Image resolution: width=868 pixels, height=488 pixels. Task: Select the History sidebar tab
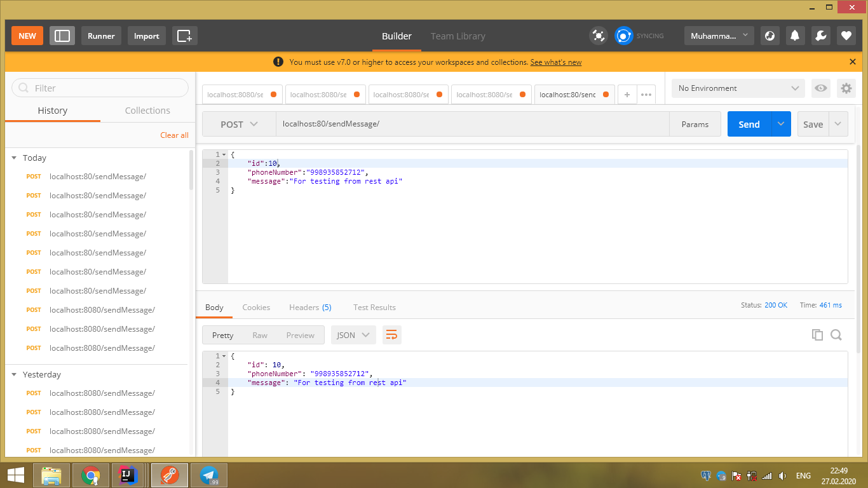[52, 110]
